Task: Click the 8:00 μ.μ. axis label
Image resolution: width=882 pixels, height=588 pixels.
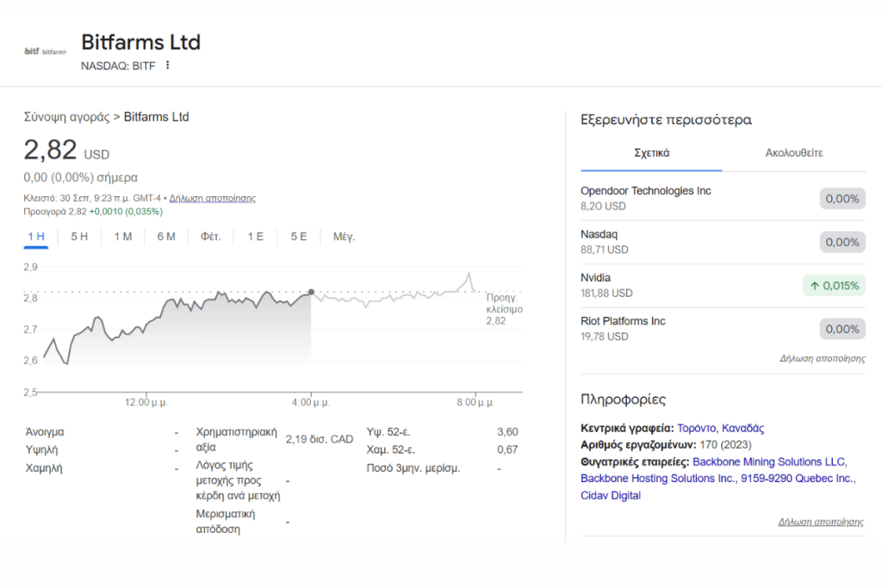Action: 475,403
